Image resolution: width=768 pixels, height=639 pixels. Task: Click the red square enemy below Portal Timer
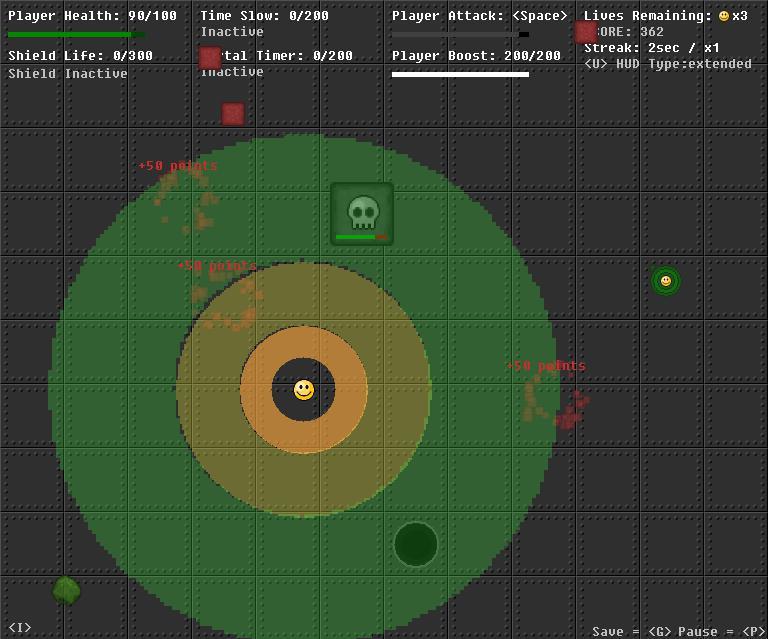click(x=233, y=114)
